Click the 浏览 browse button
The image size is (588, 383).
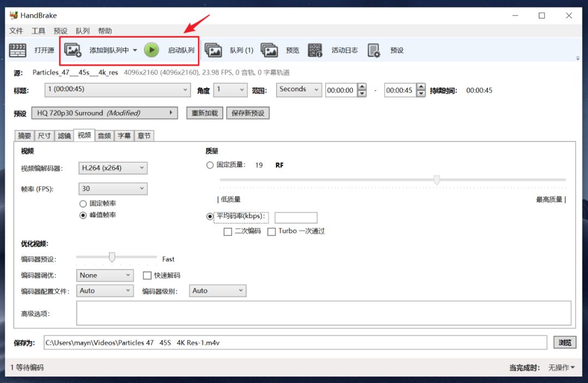[x=565, y=342]
